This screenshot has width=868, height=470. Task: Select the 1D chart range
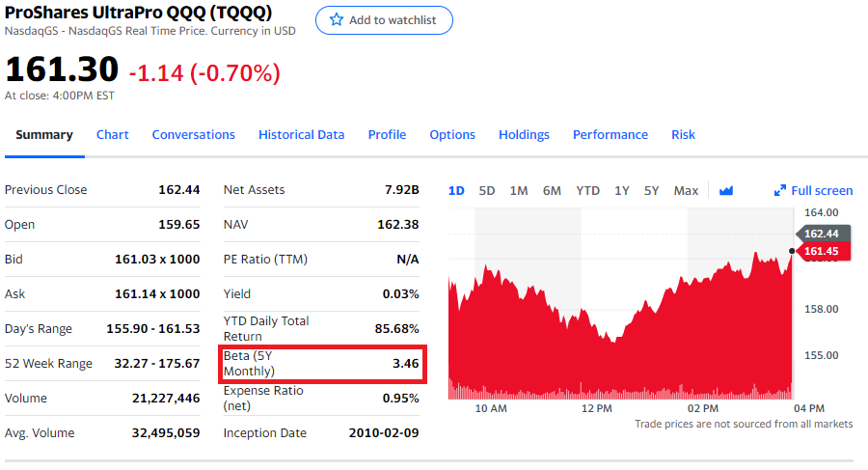click(456, 191)
